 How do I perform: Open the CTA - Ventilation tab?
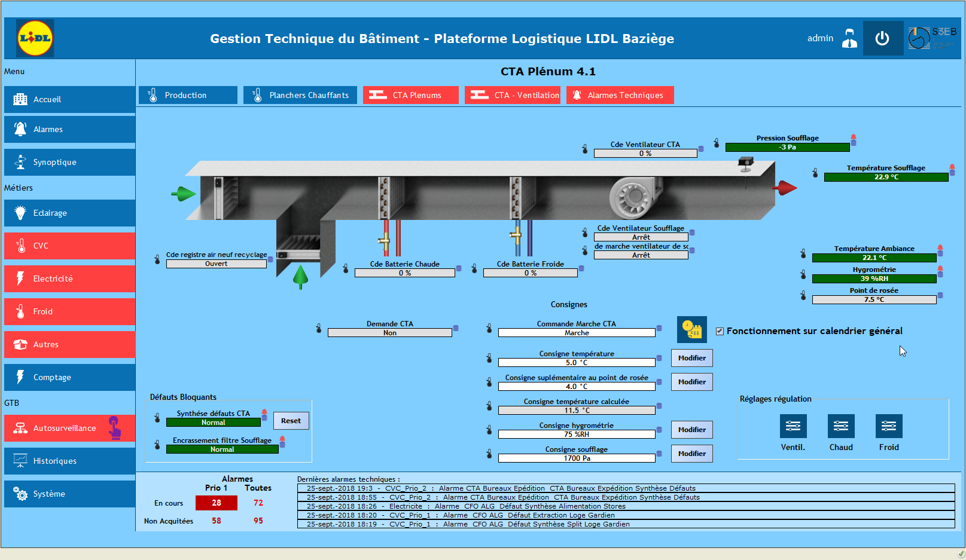click(x=513, y=95)
